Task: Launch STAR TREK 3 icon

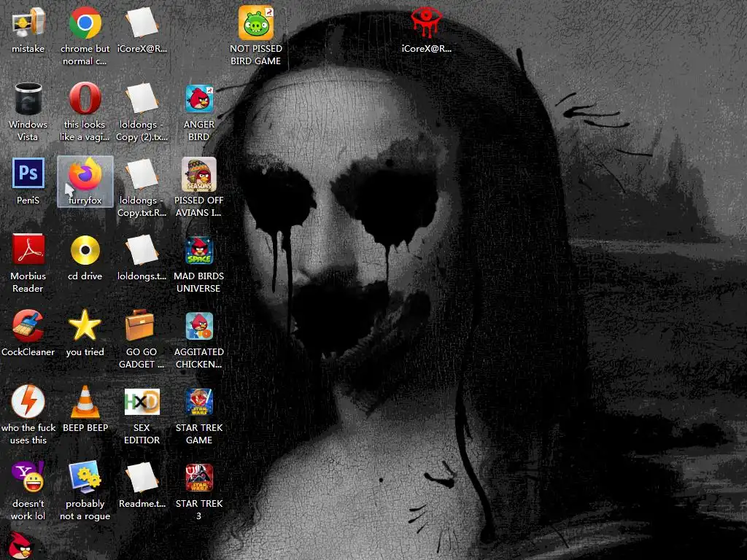Action: click(x=199, y=478)
